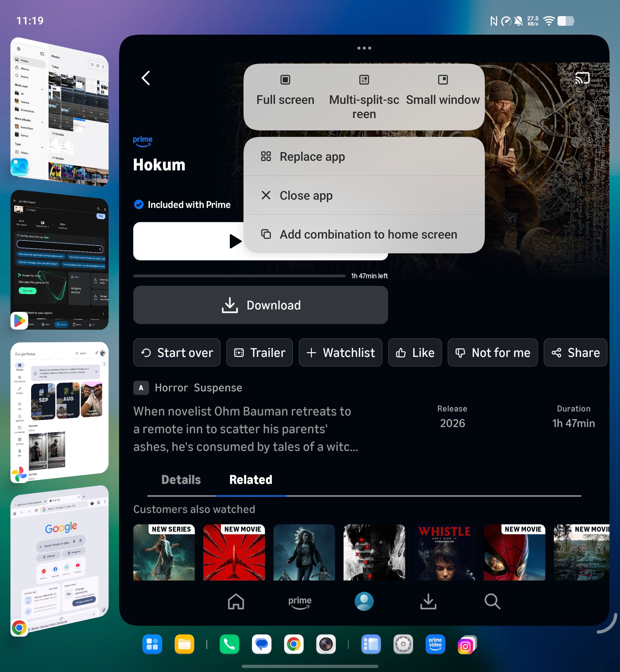Open the Whistle movie poster
Screen dimensions: 620x672
445,552
